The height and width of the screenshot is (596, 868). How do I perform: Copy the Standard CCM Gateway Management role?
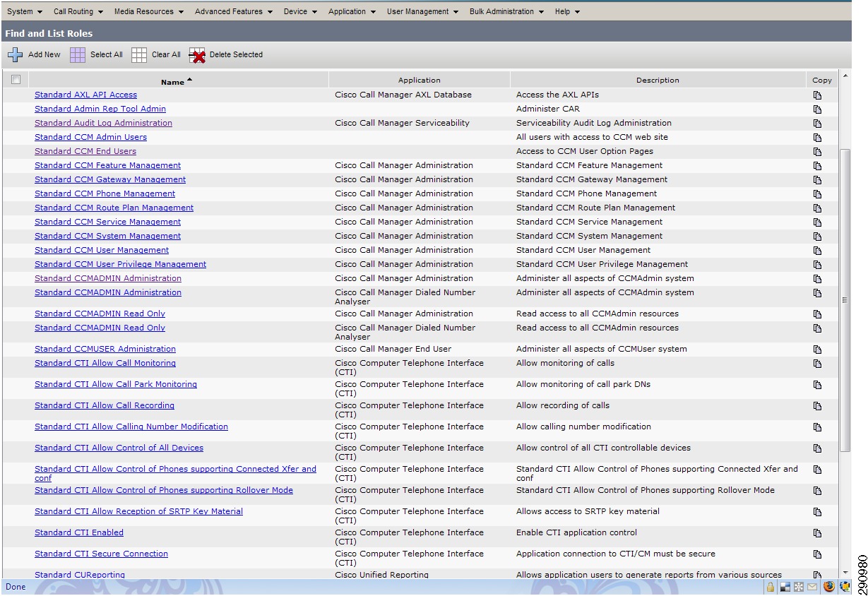[x=817, y=180]
